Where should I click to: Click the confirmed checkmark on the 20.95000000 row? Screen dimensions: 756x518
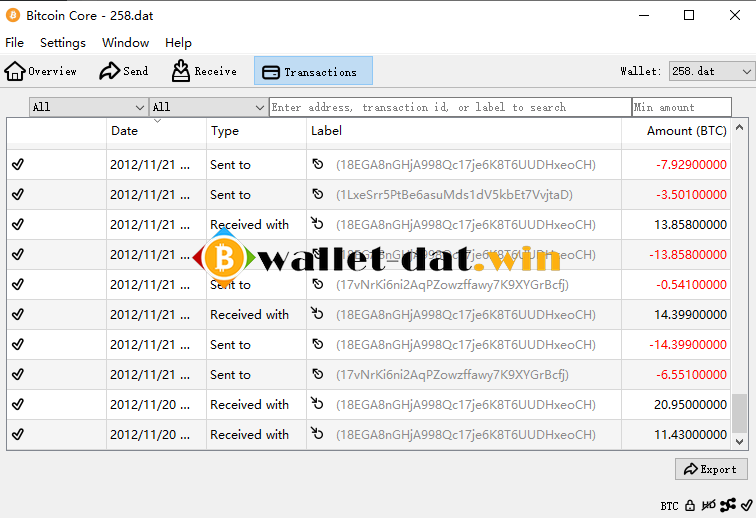click(18, 404)
